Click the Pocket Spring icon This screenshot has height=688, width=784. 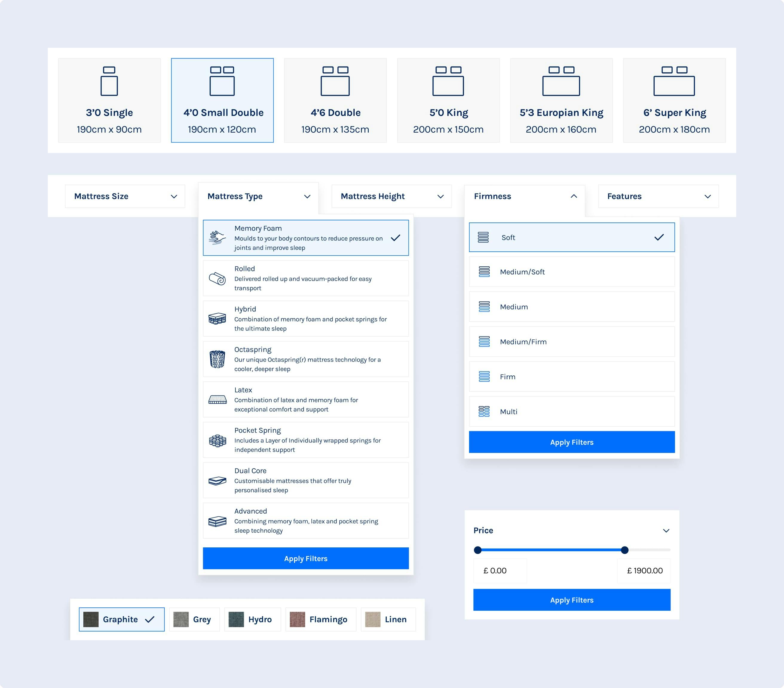(217, 440)
